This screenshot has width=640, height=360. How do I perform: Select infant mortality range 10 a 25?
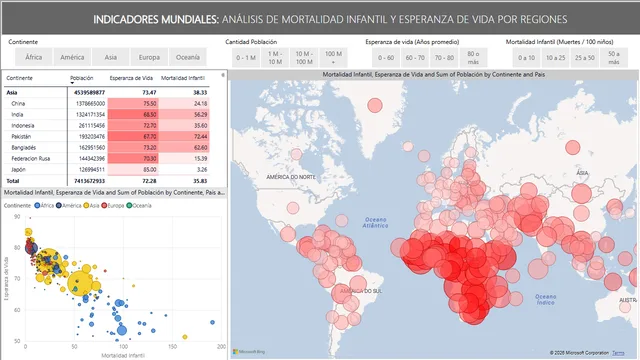556,58
